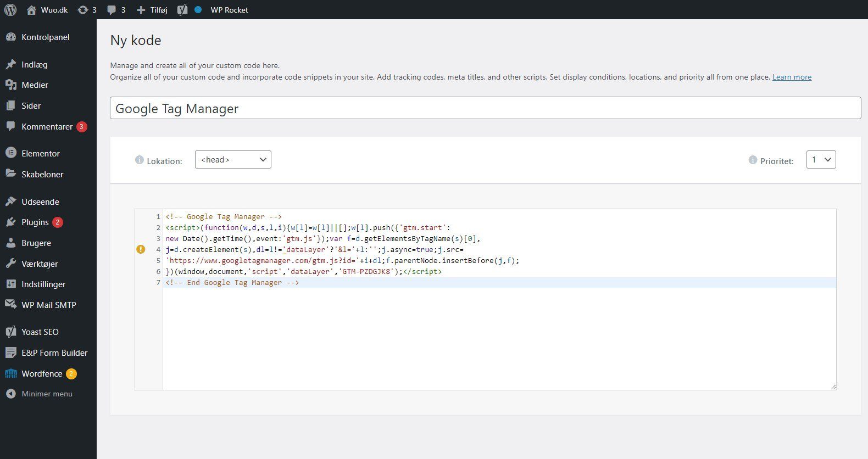868x459 pixels.
Task: Click the WordPress logo icon
Action: pyautogui.click(x=10, y=10)
